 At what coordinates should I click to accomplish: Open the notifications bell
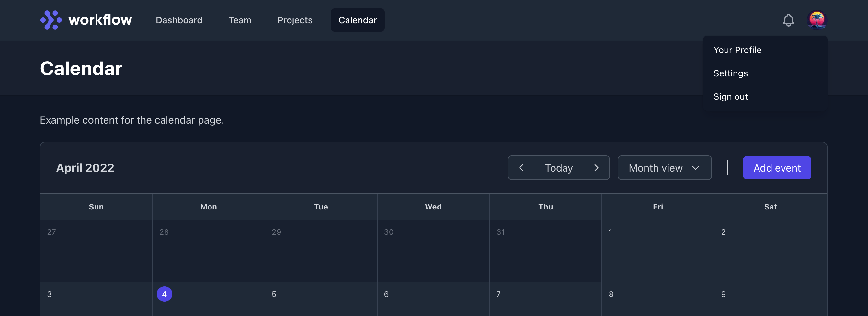[788, 20]
